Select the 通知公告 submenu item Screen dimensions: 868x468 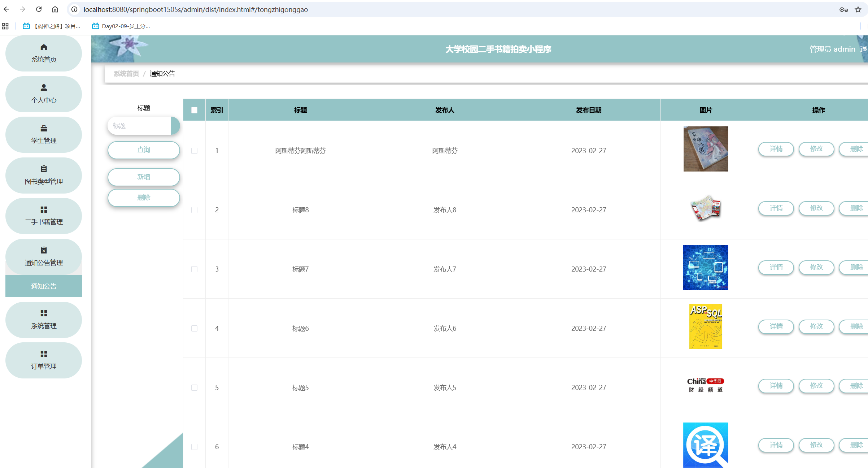pyautogui.click(x=43, y=286)
